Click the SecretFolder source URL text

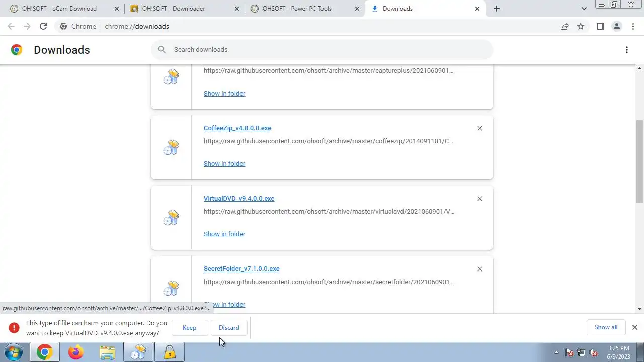tap(329, 282)
